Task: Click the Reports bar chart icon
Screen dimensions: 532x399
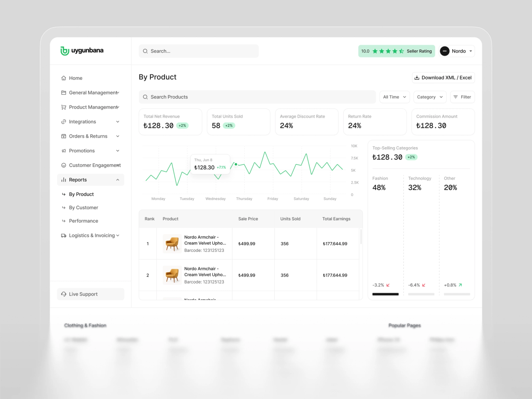Action: pyautogui.click(x=64, y=180)
